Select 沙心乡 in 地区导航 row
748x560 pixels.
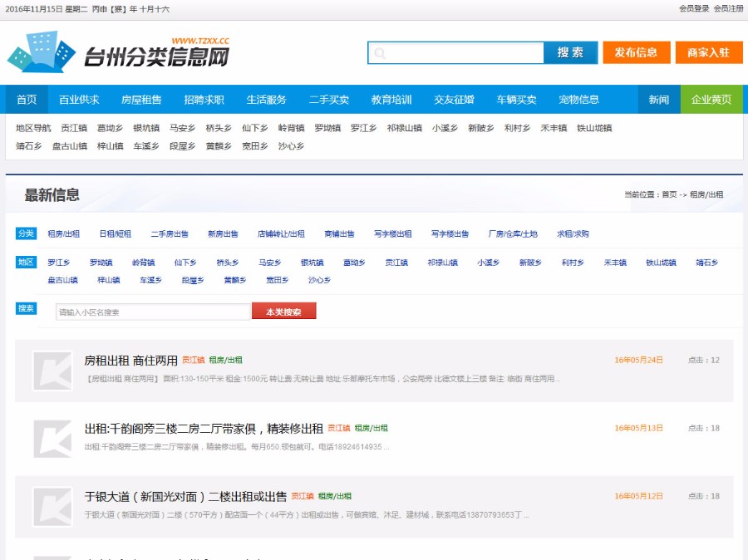pos(292,146)
